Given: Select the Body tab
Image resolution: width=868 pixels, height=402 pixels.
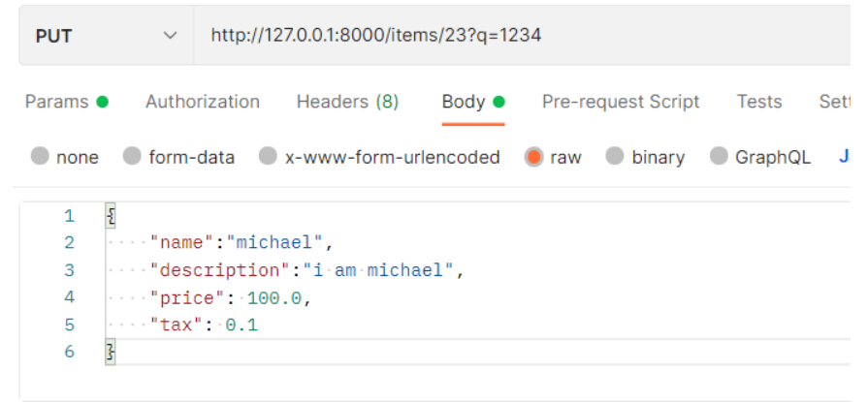Looking at the screenshot, I should point(473,102).
